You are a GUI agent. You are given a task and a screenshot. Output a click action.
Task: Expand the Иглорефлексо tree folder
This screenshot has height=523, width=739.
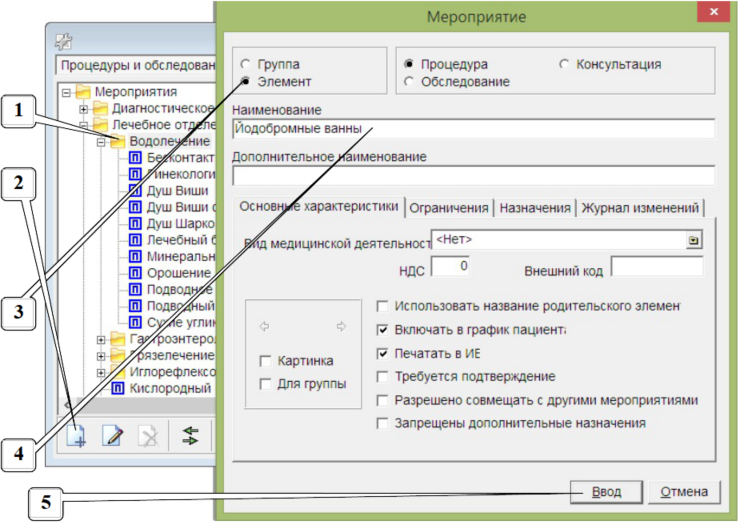click(x=99, y=372)
